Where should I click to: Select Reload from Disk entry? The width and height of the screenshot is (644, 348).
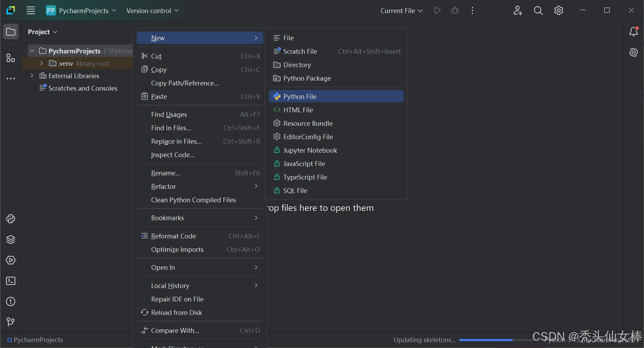pos(200,313)
